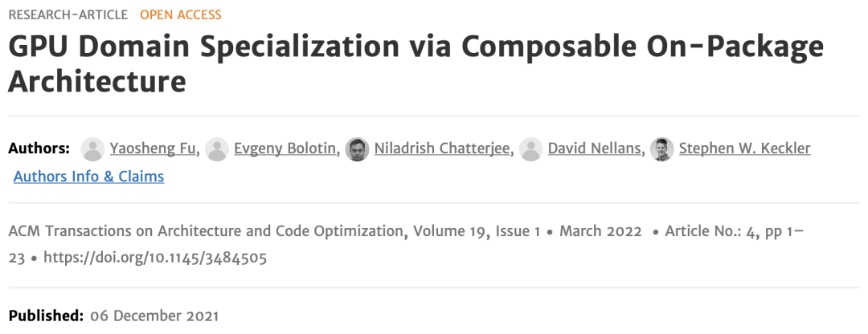This screenshot has width=868, height=334.
Task: Click the published date 06 December 2021
Action: pos(154,315)
